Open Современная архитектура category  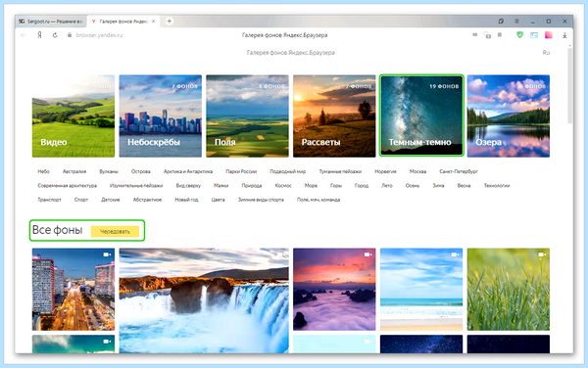pos(67,186)
